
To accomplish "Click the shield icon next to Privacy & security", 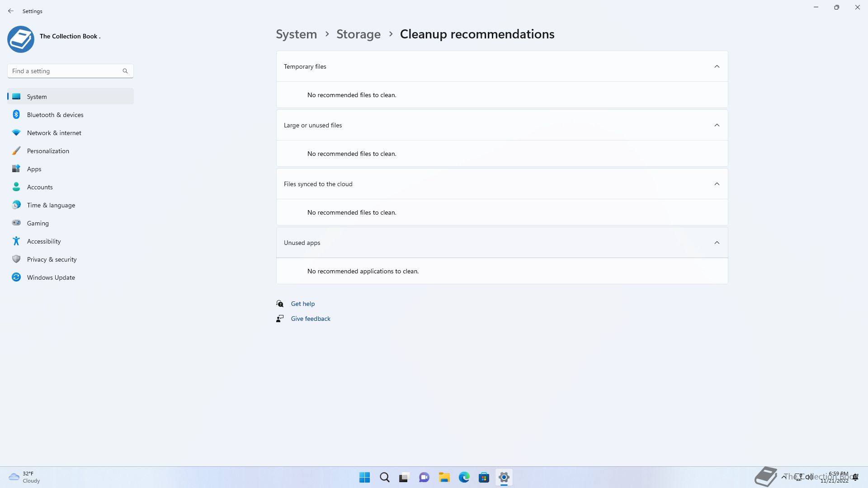I will (16, 259).
